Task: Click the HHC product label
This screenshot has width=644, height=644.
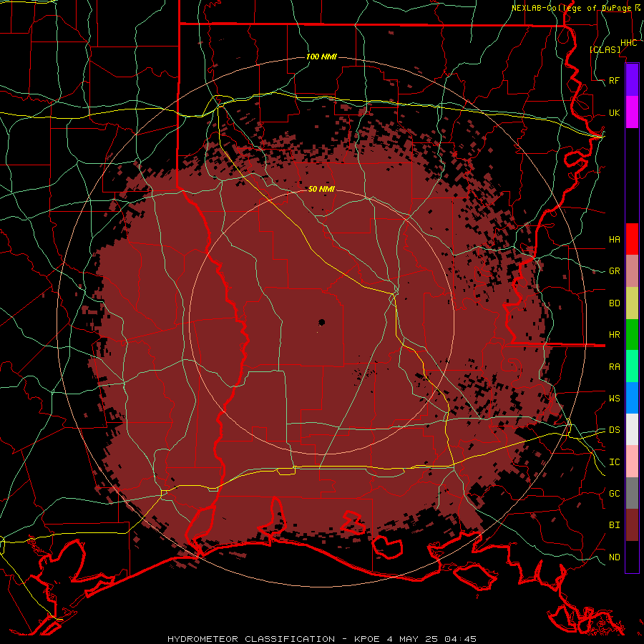Action: tap(629, 43)
